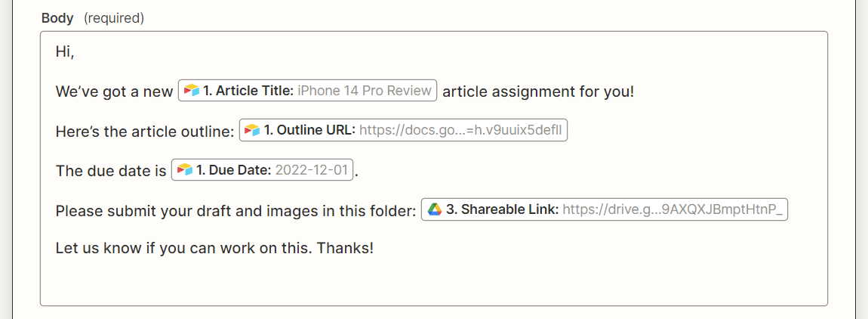The image size is (868, 319).
Task: Click the Airtable icon in the Due Date pill
Action: (185, 170)
